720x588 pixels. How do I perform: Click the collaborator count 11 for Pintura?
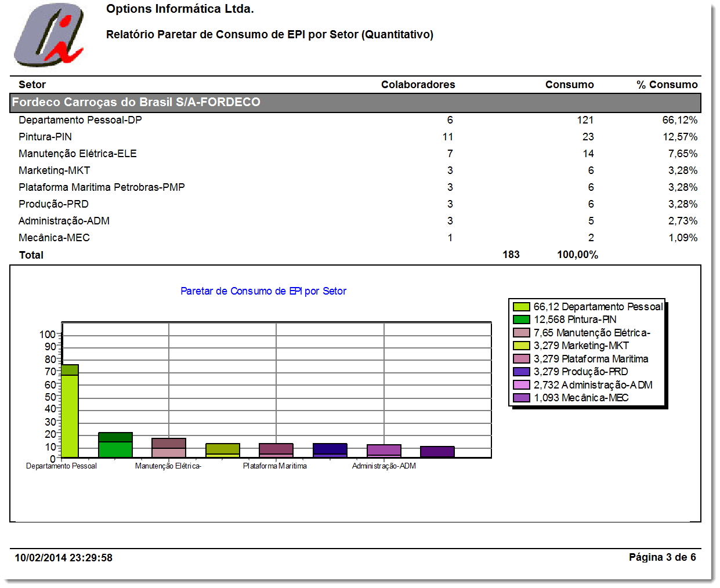click(447, 137)
